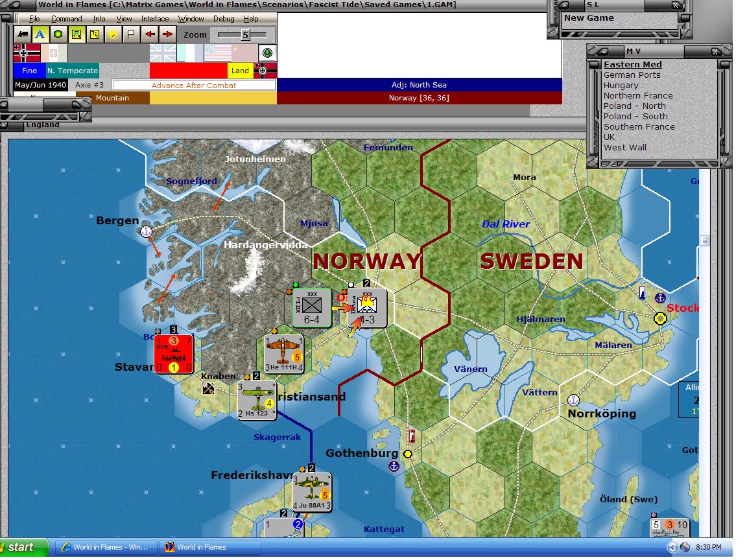This screenshot has height=560, width=747.
Task: Select the Hs 123 aircraft counter
Action: coord(257,400)
